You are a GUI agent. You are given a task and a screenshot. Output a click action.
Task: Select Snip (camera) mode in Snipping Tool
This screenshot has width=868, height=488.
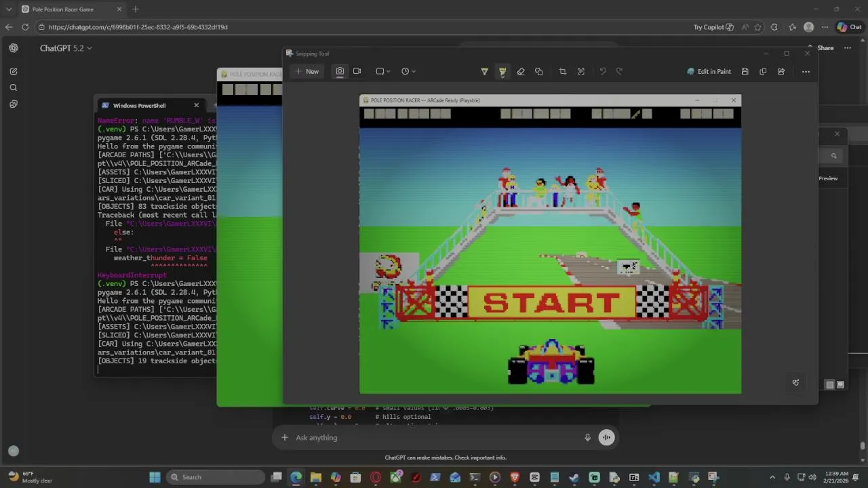tap(340, 71)
